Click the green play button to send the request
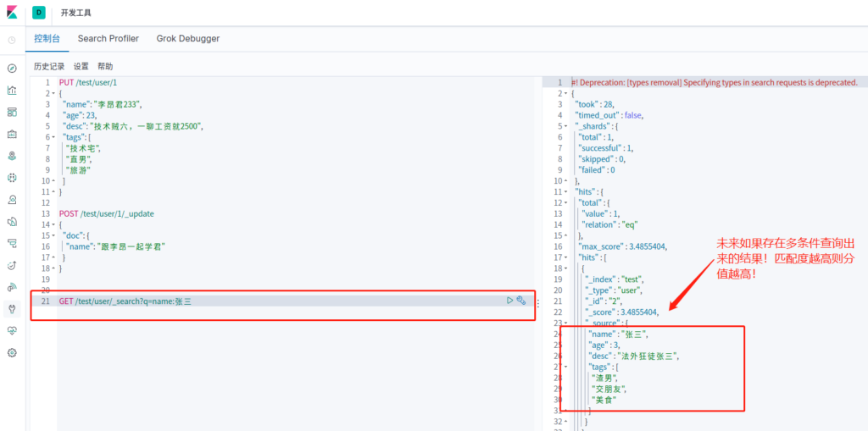The width and height of the screenshot is (868, 431). click(509, 301)
